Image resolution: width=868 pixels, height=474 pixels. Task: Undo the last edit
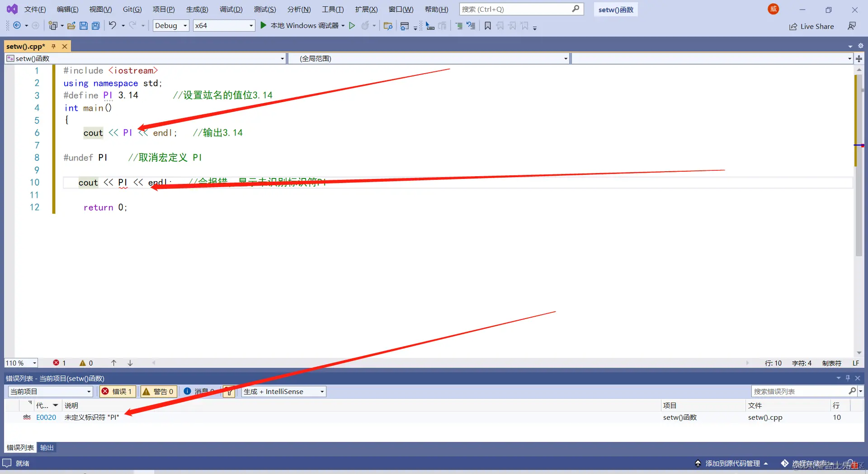(113, 26)
